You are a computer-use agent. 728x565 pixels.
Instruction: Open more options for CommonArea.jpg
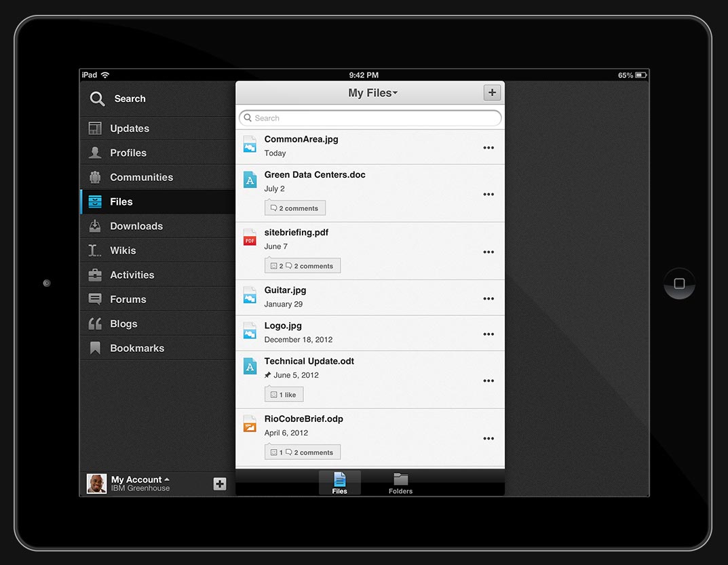(488, 148)
